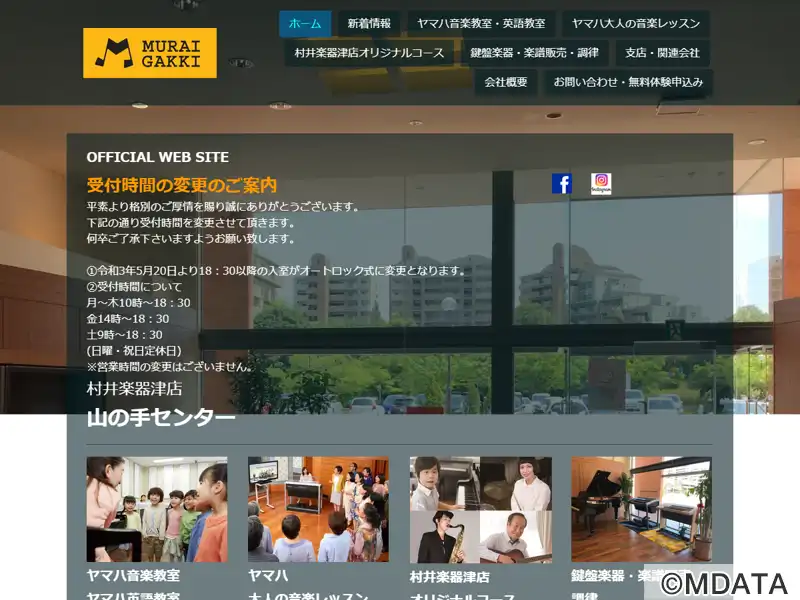Select the ホーム menu item
This screenshot has height=600, width=800.
305,23
